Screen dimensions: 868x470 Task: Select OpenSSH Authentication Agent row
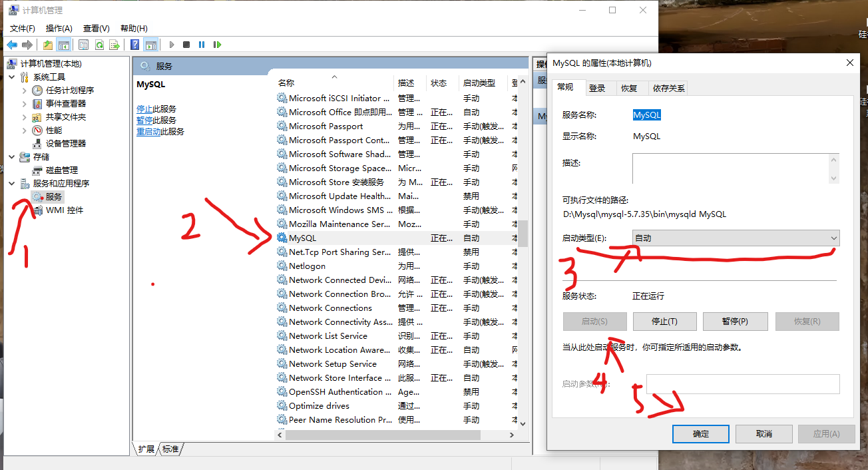click(396, 391)
